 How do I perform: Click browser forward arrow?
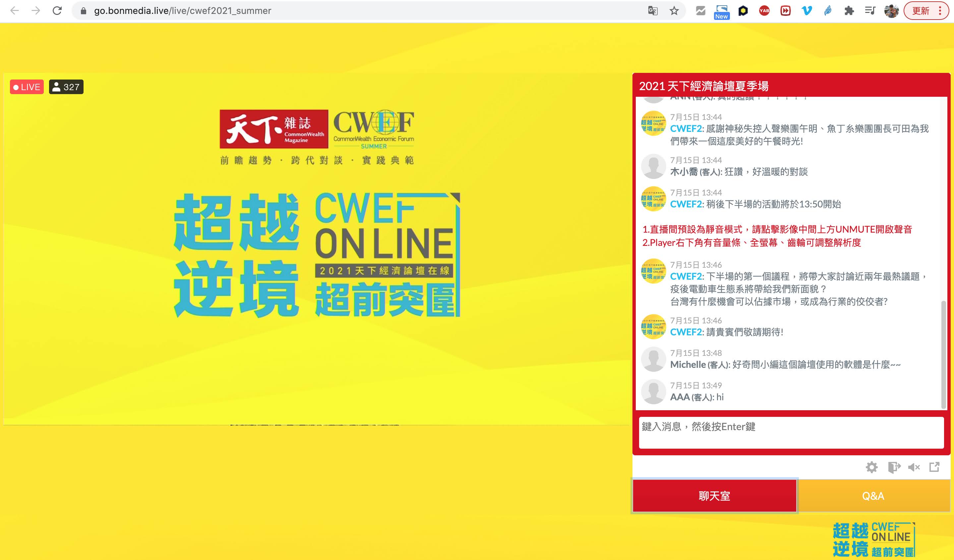coord(36,11)
